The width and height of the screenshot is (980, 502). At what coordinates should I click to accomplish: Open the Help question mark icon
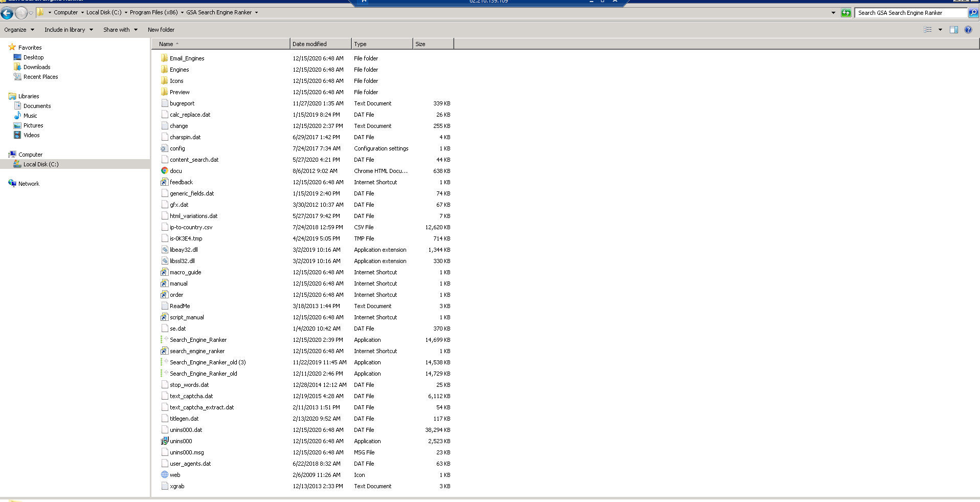click(x=968, y=30)
